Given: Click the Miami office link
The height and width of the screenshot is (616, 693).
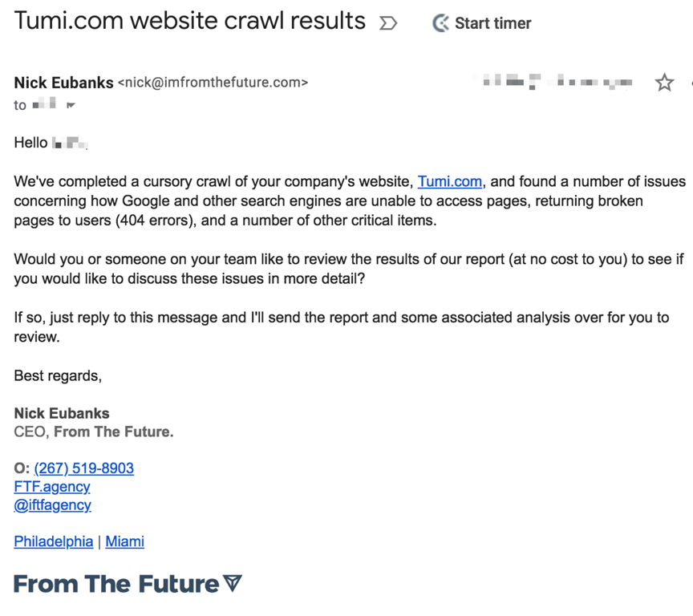Looking at the screenshot, I should click(124, 541).
